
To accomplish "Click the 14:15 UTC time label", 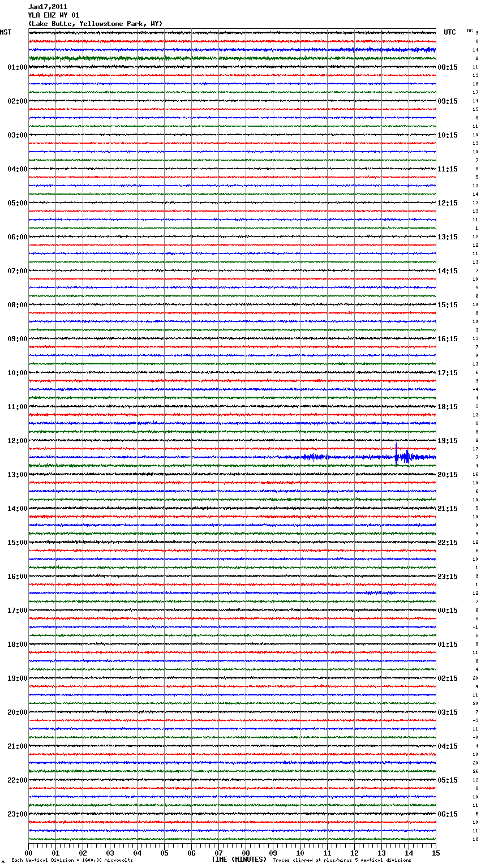I will (448, 271).
